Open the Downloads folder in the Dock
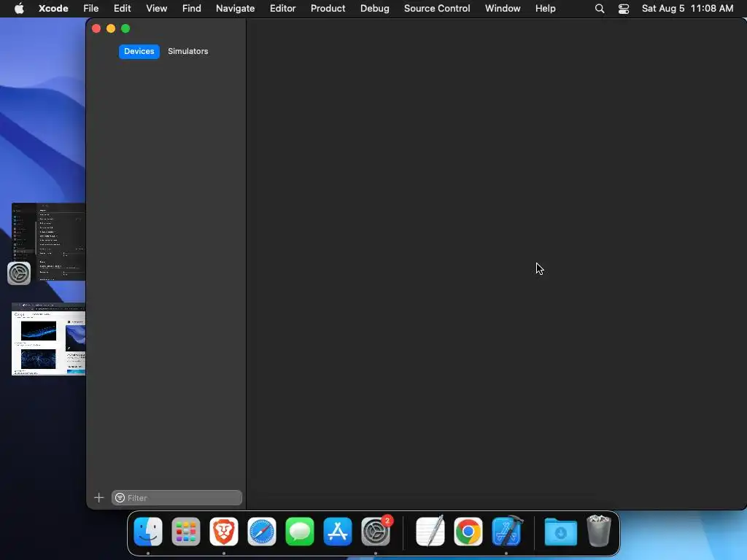Image resolution: width=747 pixels, height=560 pixels. (x=561, y=532)
